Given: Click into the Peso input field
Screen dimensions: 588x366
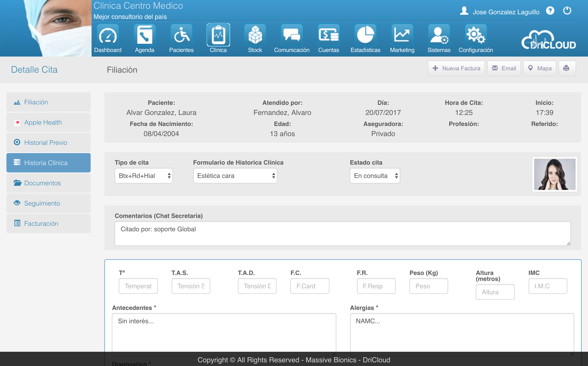Looking at the screenshot, I should [x=428, y=286].
